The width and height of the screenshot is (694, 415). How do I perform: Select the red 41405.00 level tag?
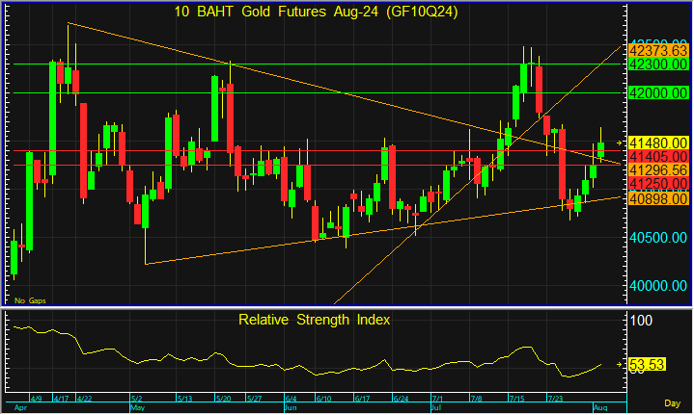[x=658, y=157]
